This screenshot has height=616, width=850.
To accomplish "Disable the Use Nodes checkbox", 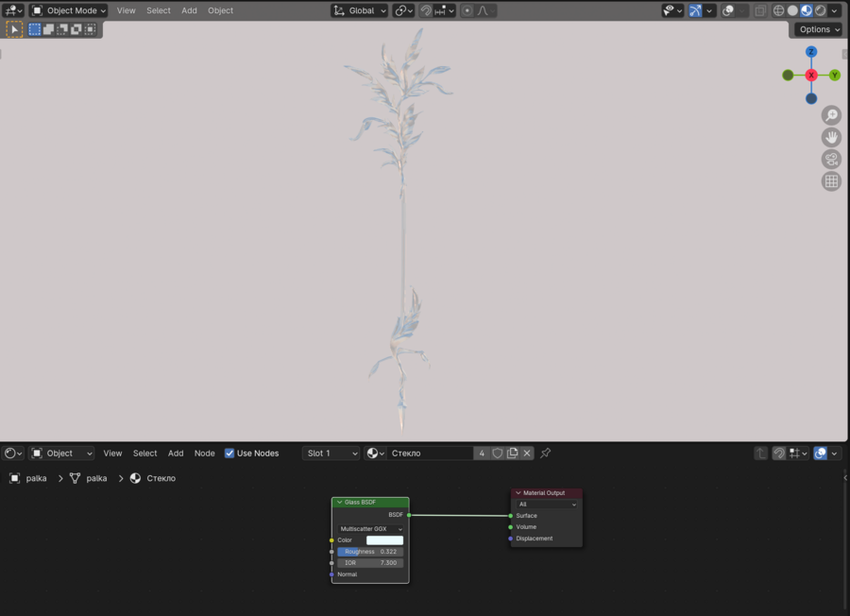I will 229,453.
